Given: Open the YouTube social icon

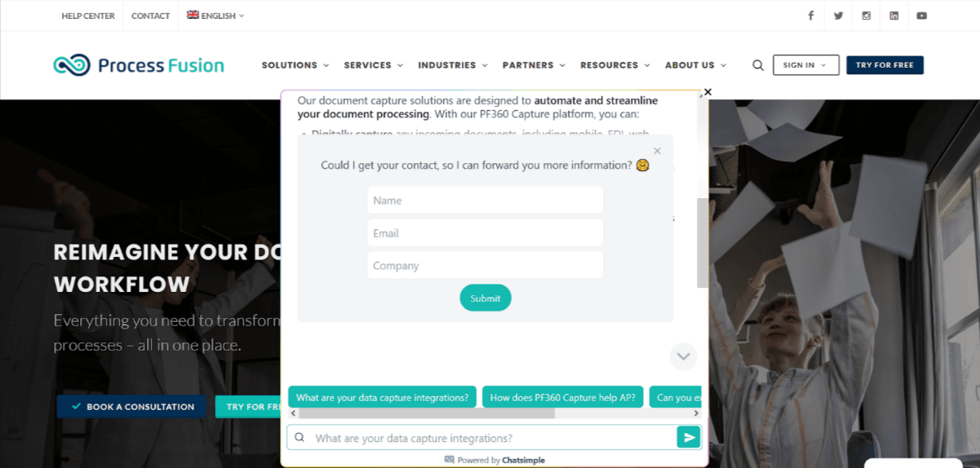Looking at the screenshot, I should (921, 15).
